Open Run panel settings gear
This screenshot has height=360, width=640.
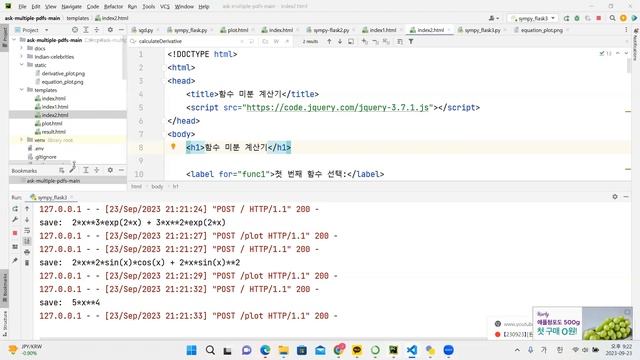(x=615, y=197)
